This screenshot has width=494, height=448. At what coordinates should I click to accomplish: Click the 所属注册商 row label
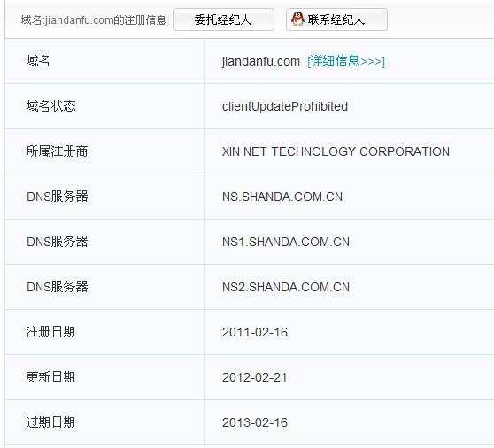coord(57,151)
